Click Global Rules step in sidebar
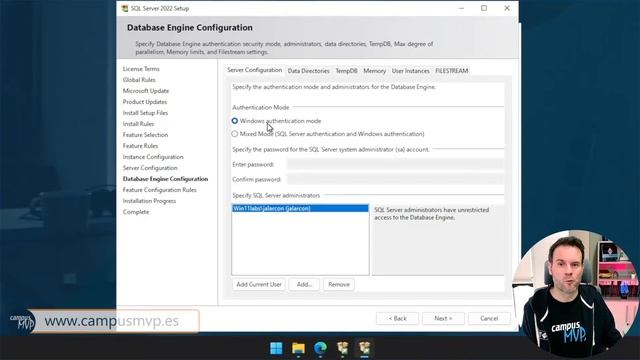This screenshot has height=360, width=640. (x=139, y=80)
